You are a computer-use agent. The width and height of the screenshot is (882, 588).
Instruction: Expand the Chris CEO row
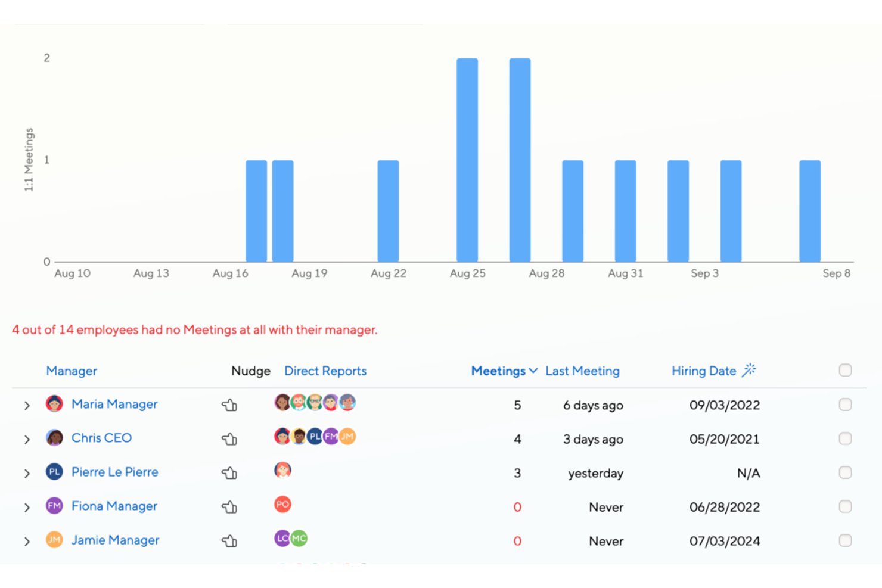pos(27,440)
